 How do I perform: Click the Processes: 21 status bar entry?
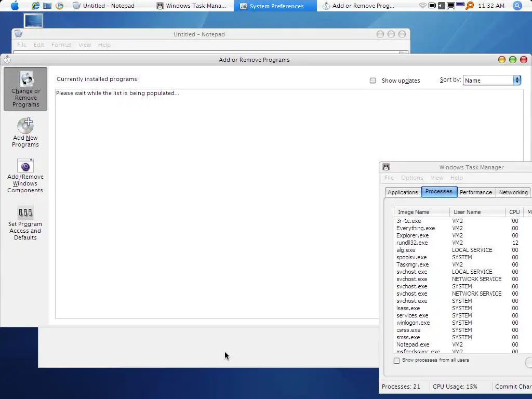pyautogui.click(x=401, y=387)
